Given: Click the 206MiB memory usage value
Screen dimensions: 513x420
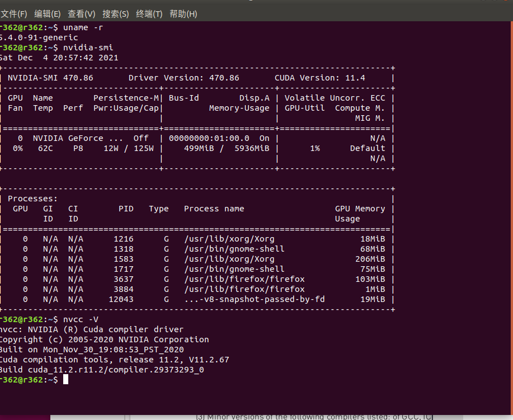Looking at the screenshot, I should click(370, 259).
